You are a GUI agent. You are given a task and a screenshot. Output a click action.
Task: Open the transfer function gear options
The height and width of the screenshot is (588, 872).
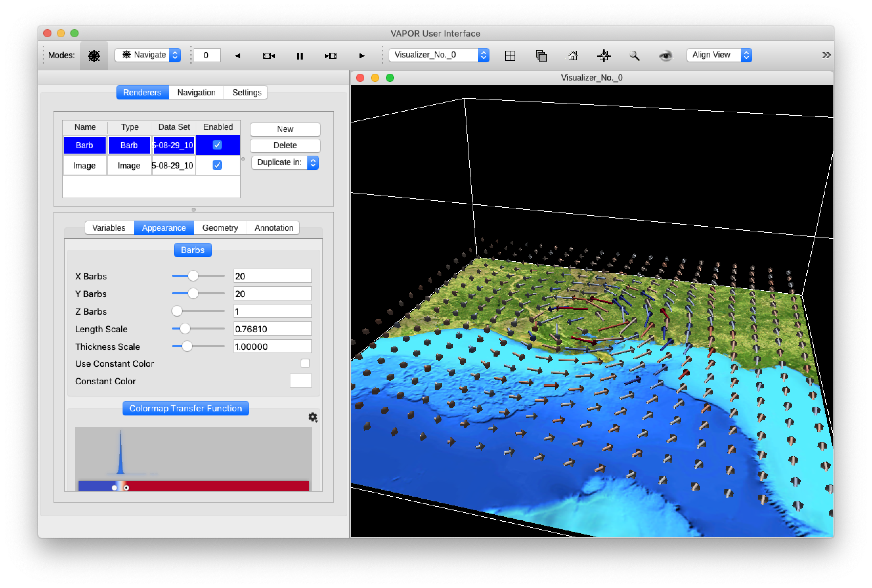[312, 417]
